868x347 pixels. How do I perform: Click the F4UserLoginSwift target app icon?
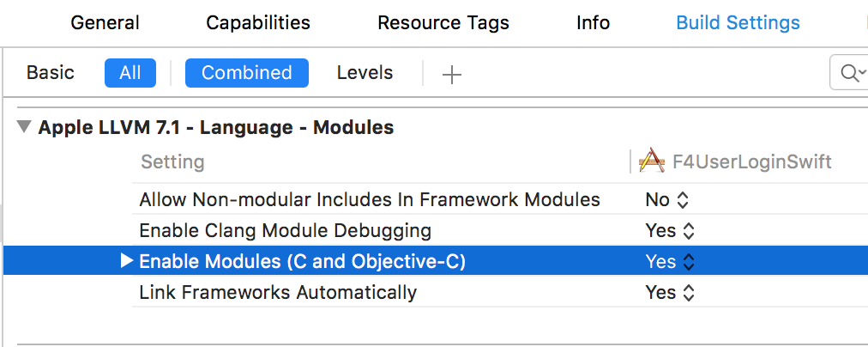click(x=652, y=161)
